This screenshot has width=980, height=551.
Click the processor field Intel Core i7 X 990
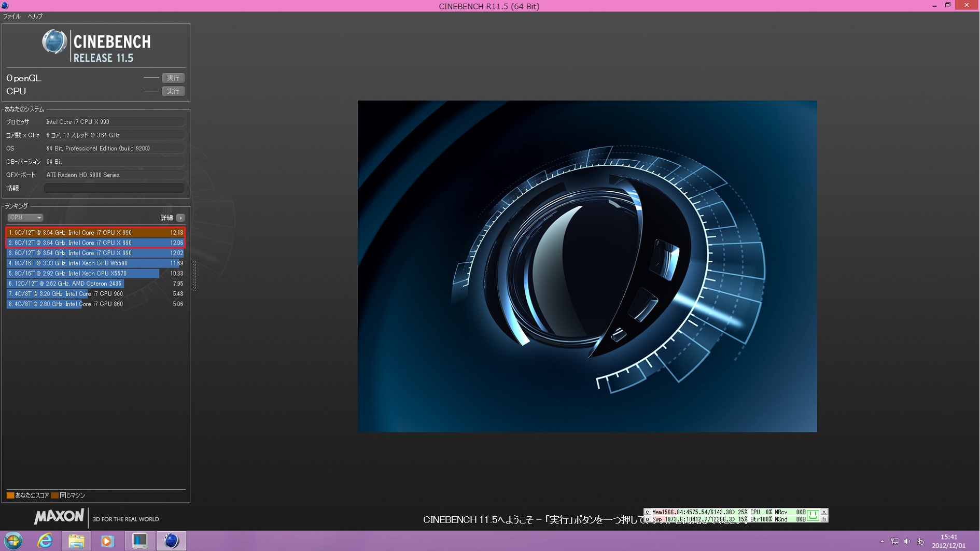click(114, 122)
